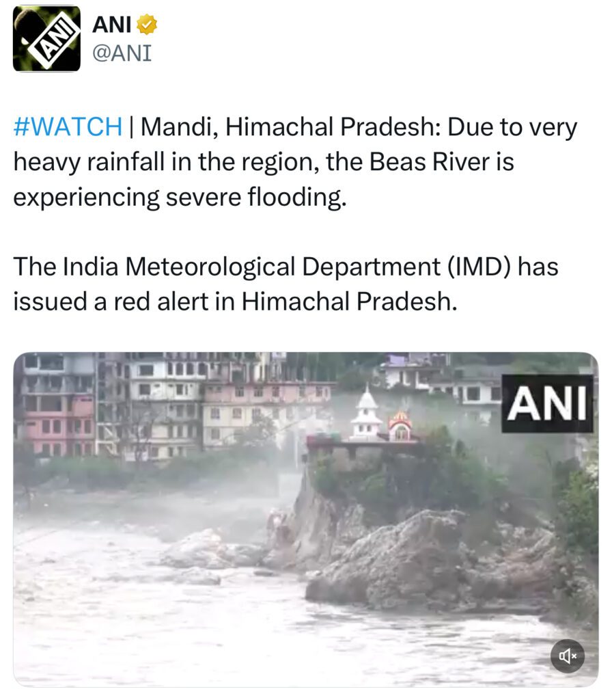Click the bold ANI display name
The width and height of the screenshot is (612, 700).
pyautogui.click(x=112, y=24)
